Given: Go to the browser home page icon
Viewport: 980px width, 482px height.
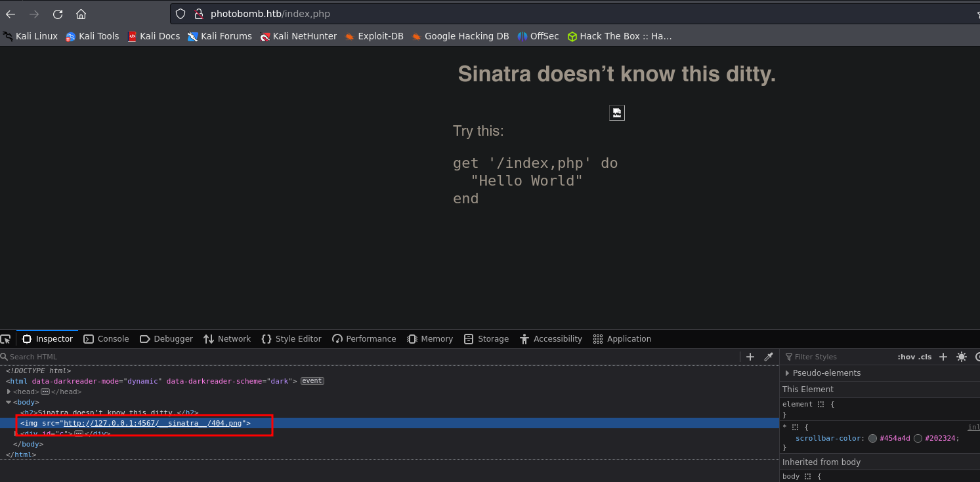Looking at the screenshot, I should click(x=81, y=14).
